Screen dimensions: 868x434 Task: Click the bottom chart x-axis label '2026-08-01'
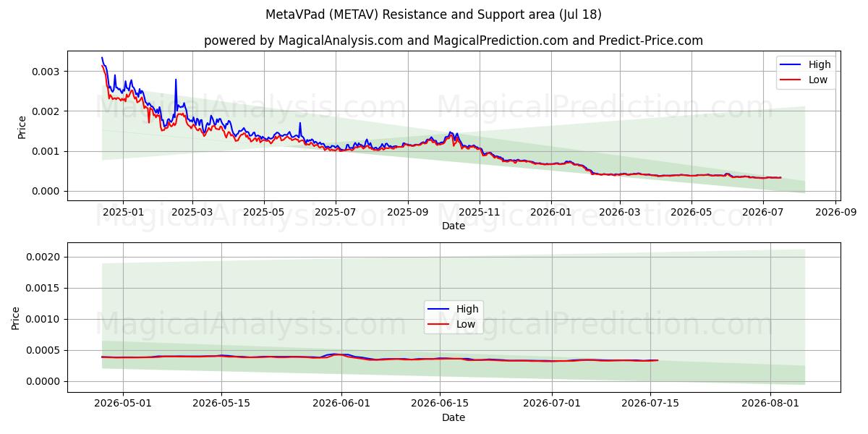point(770,404)
